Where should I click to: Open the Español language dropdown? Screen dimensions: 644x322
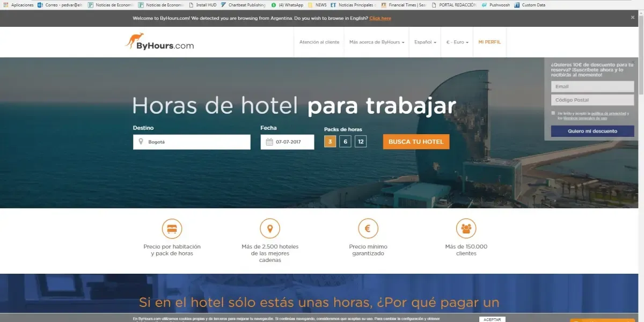425,42
